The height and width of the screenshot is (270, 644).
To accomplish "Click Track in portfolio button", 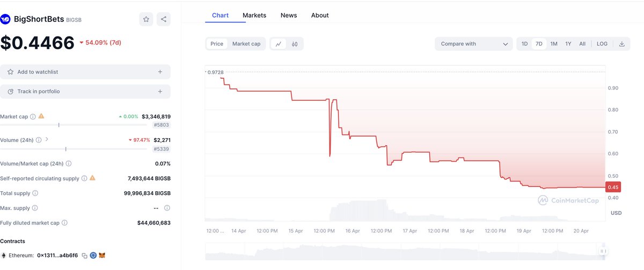I will point(85,92).
